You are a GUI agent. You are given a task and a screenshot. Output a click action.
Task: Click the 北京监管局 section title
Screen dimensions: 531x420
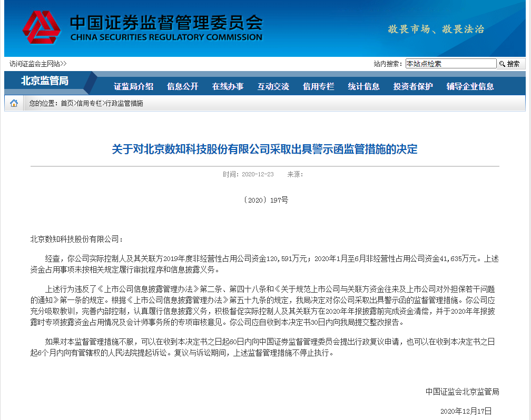[45, 81]
